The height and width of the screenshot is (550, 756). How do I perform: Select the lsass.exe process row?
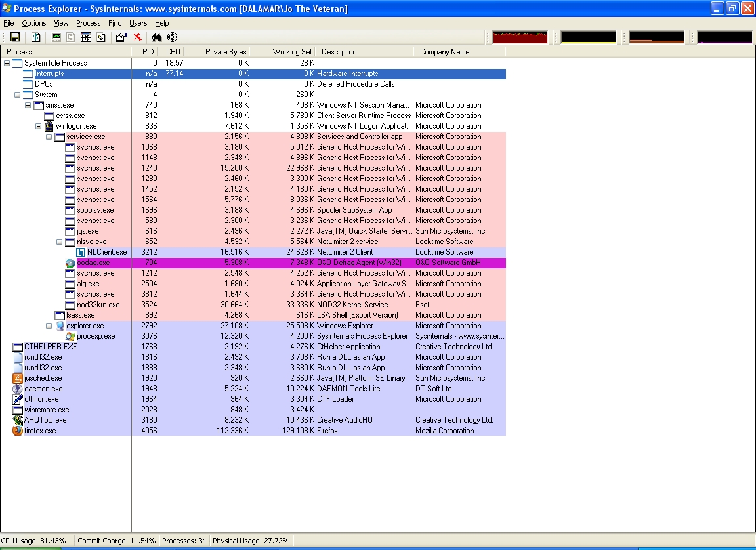253,315
